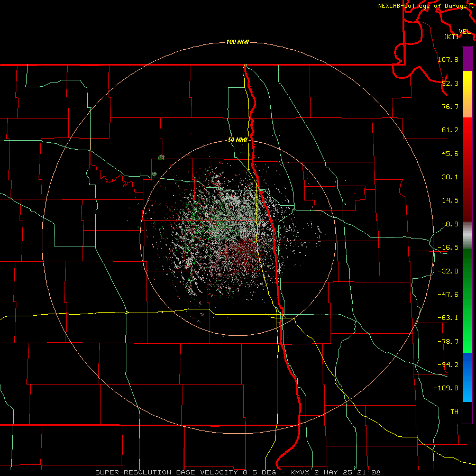The height and width of the screenshot is (476, 476).
Task: Click the 45.6 velocity scale value
Action: coord(450,153)
